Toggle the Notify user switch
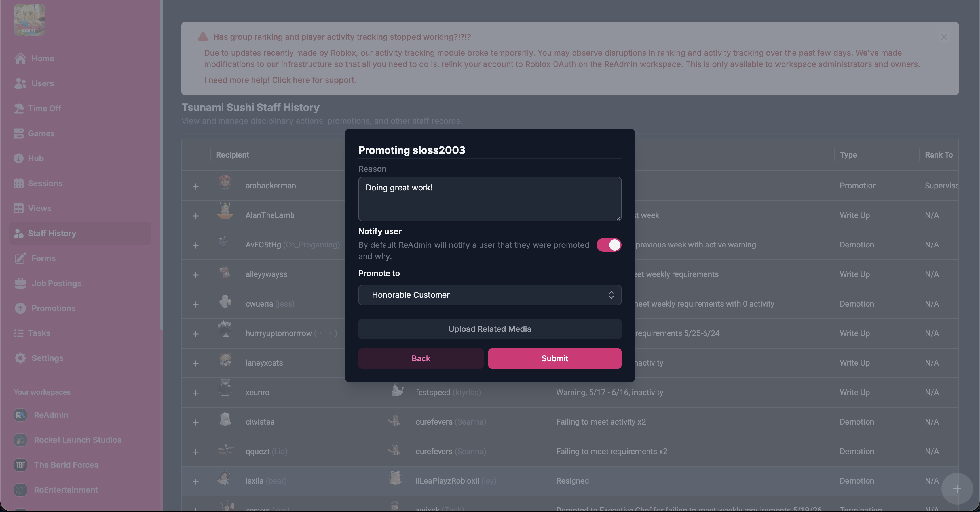 click(x=609, y=245)
